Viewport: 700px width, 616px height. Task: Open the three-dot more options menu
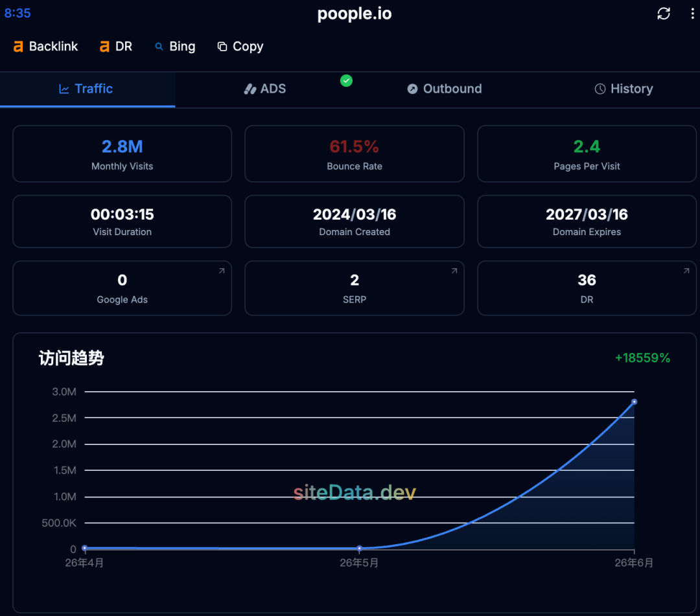(692, 14)
